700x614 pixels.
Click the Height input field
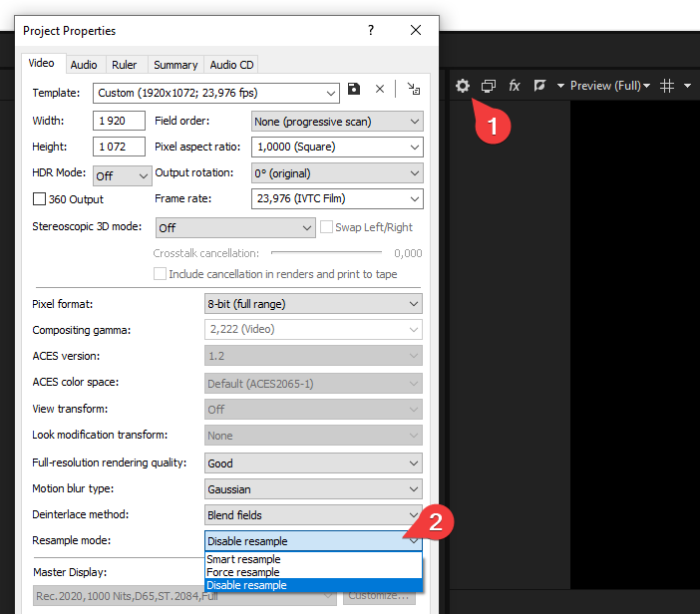[119, 147]
